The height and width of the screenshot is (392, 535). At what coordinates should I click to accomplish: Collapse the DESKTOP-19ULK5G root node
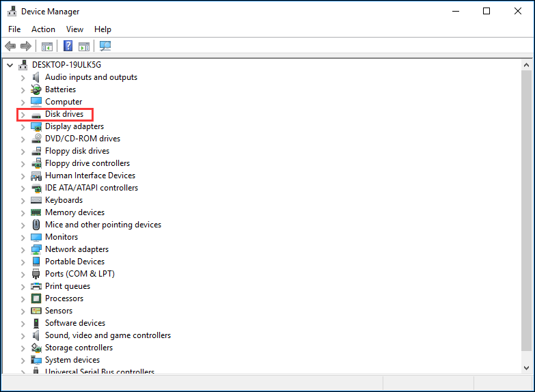coord(10,65)
